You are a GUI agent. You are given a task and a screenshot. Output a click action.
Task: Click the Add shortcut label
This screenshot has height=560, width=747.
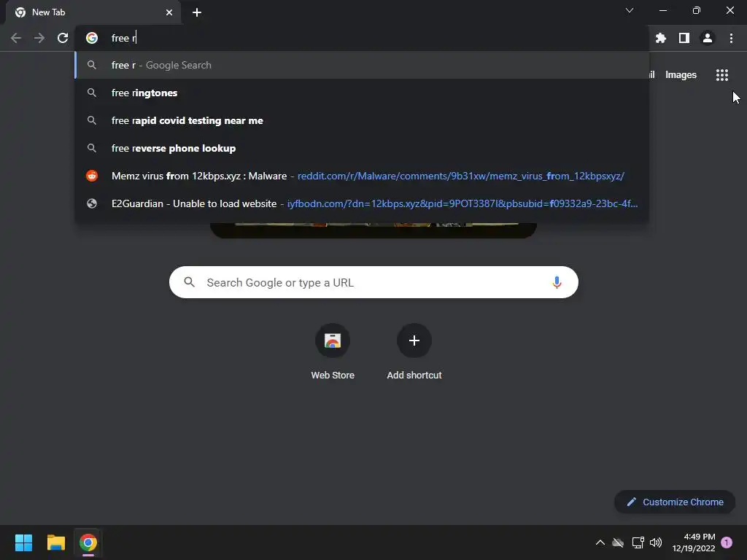(x=414, y=376)
